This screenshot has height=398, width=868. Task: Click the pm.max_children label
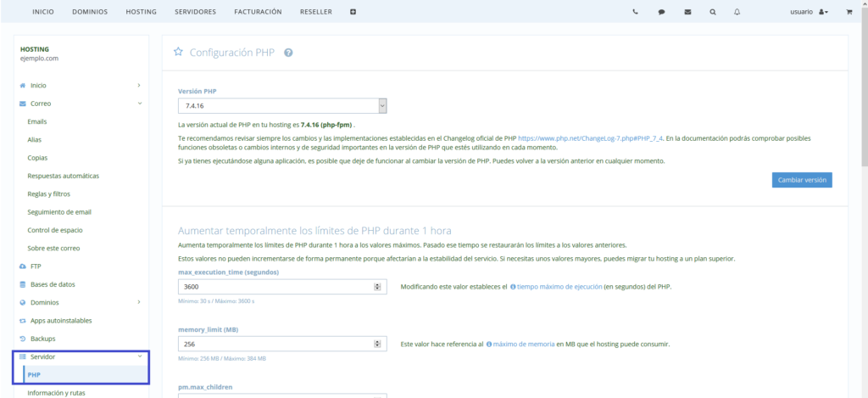pos(206,386)
